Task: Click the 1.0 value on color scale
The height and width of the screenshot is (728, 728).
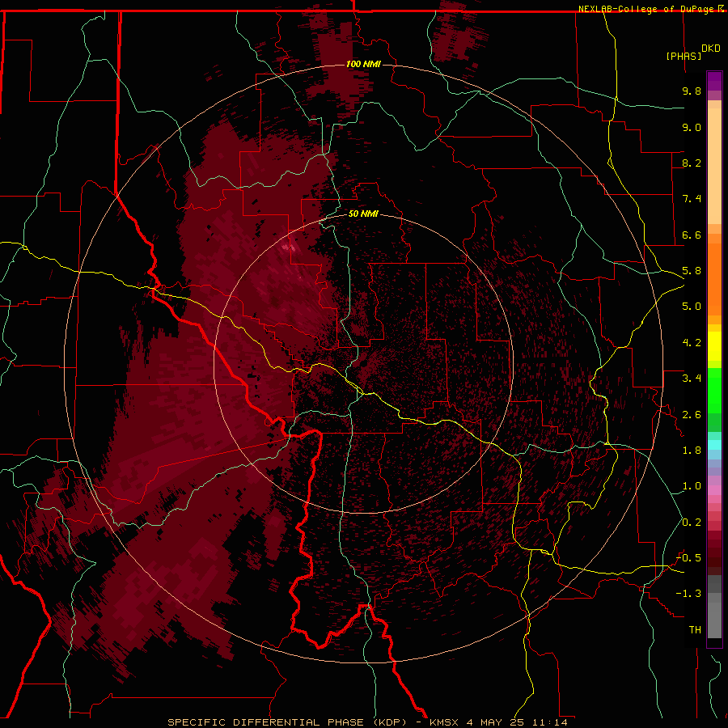Action: tap(692, 486)
